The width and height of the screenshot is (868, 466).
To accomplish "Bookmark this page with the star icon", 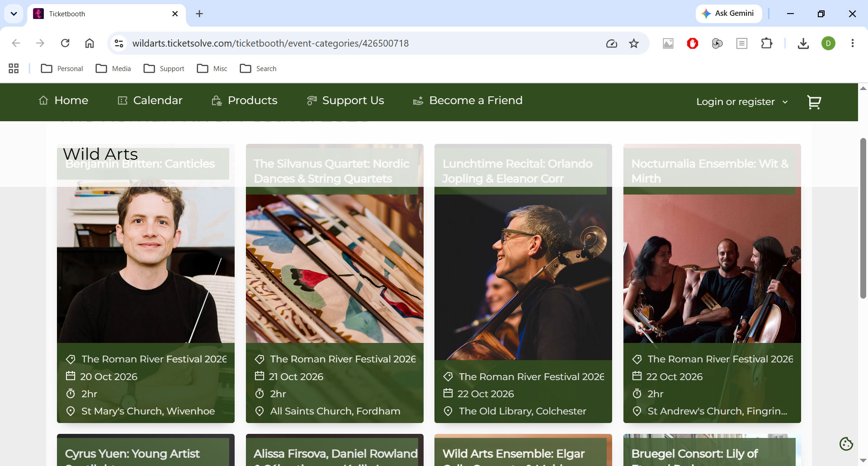I will click(x=634, y=43).
